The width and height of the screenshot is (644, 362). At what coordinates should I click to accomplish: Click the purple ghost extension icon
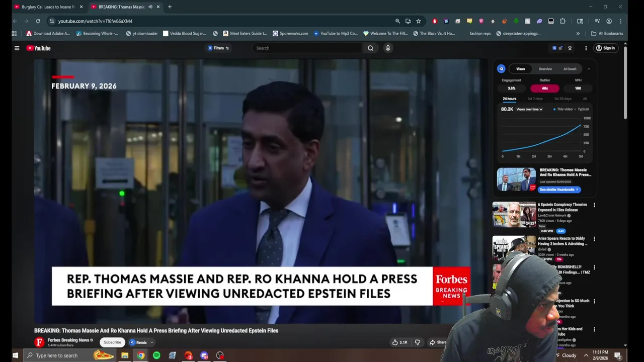pos(539,21)
